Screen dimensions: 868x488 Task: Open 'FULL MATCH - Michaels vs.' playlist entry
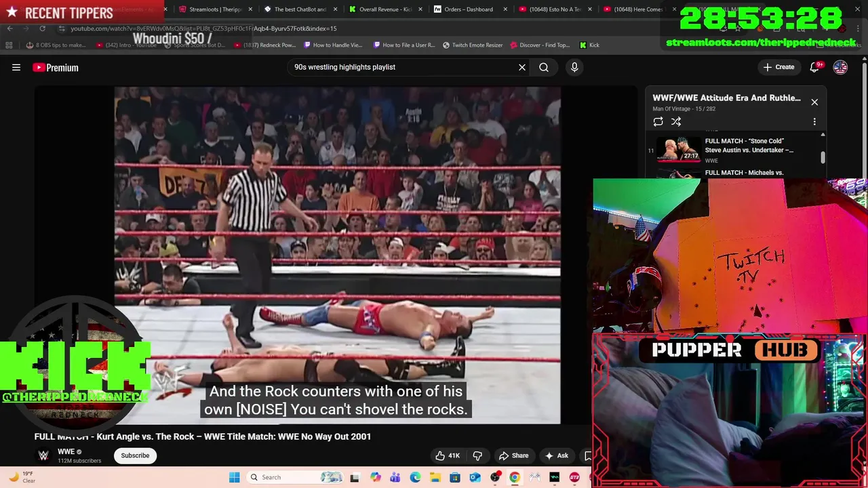745,173
